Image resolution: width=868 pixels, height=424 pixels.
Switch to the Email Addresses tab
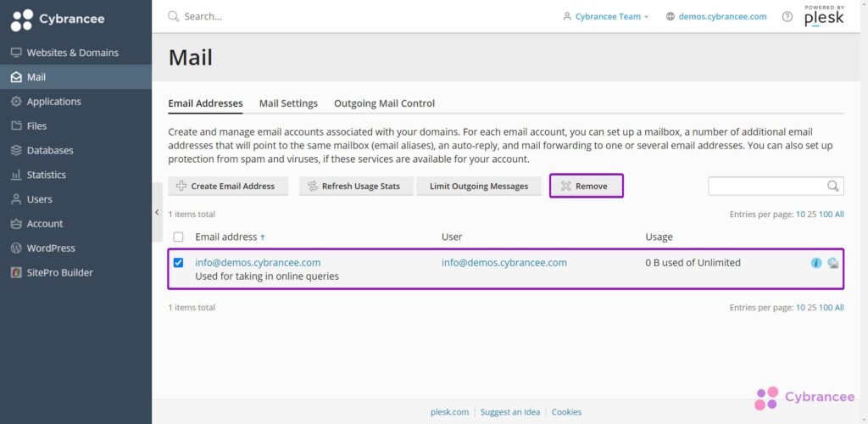pyautogui.click(x=205, y=103)
